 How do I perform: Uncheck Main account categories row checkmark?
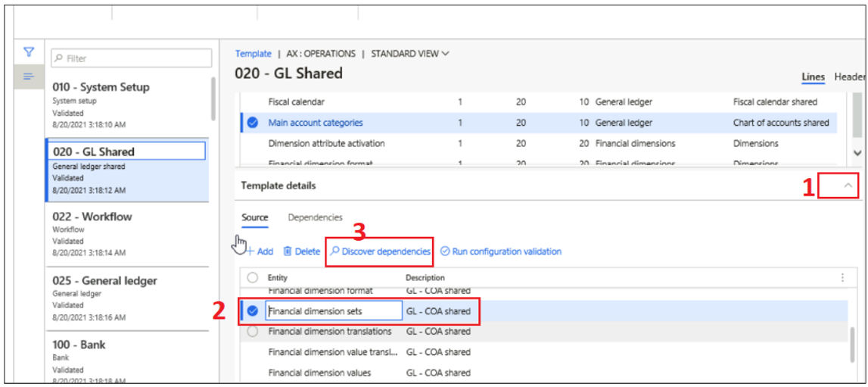click(253, 123)
